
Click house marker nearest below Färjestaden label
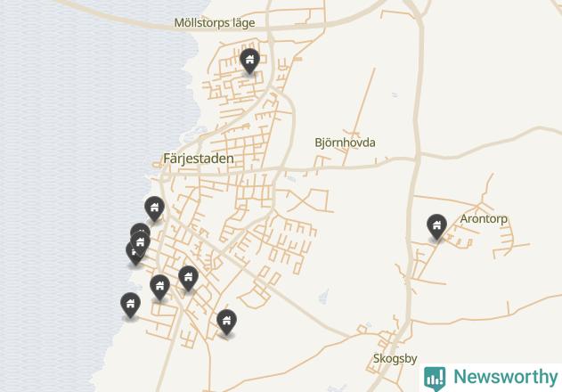coord(154,209)
